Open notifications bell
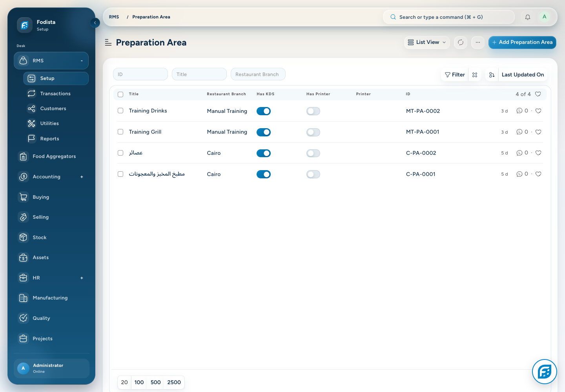Image resolution: width=565 pixels, height=392 pixels. [x=528, y=17]
